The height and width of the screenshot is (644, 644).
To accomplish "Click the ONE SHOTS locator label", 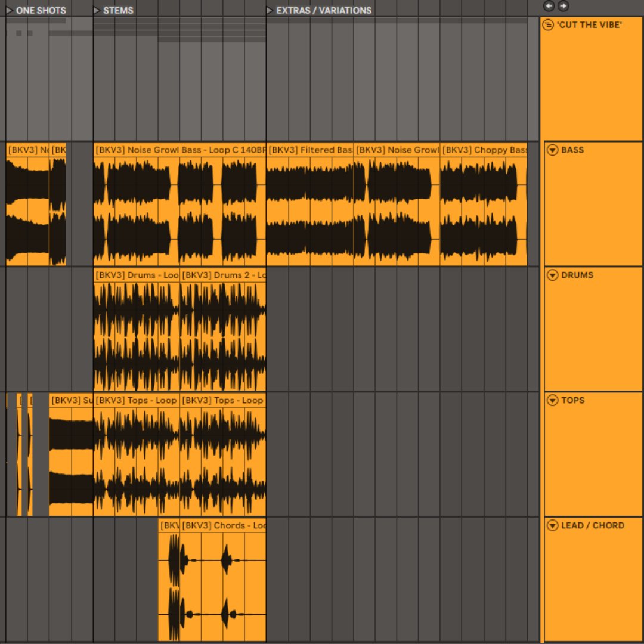I will click(41, 10).
